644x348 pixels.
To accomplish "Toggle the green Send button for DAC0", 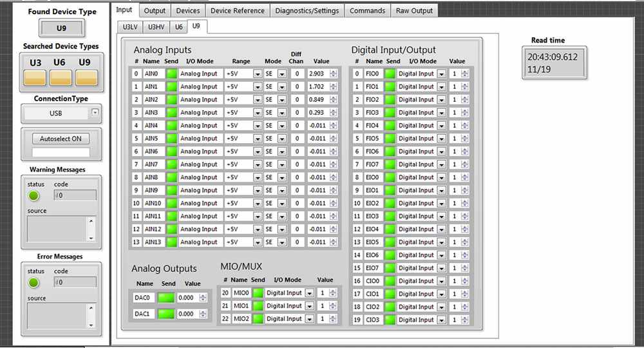I will click(167, 298).
